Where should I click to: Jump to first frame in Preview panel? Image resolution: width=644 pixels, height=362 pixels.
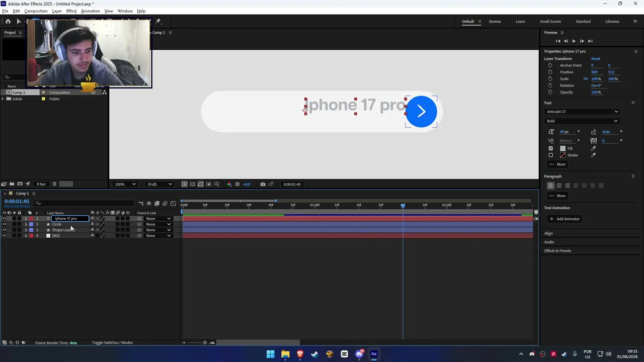(x=557, y=41)
